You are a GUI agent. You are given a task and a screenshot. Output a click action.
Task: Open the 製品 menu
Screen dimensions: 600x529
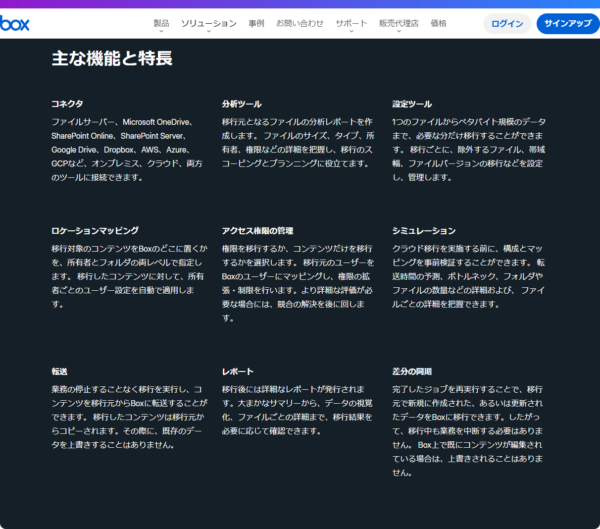pos(161,23)
